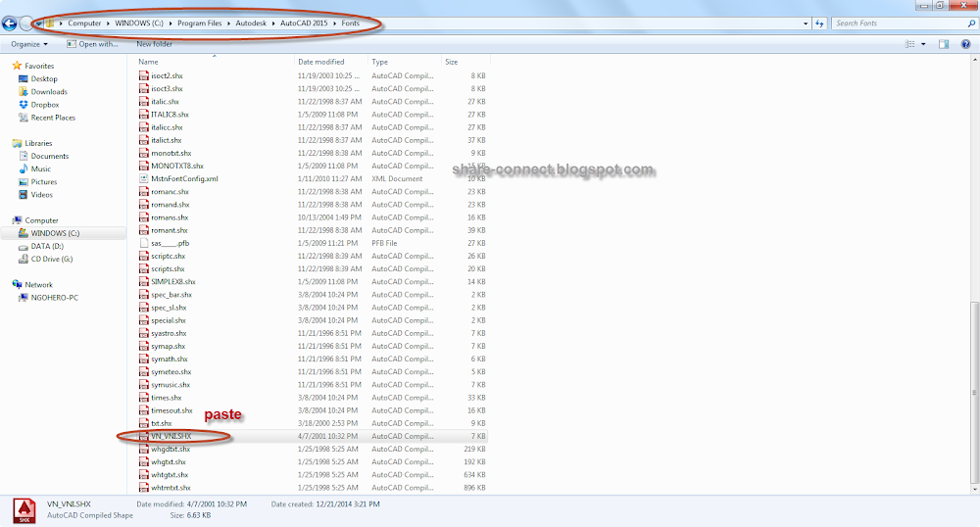Select the romanc.shx file name
Viewport: 980px width, 527px height.
[x=170, y=192]
